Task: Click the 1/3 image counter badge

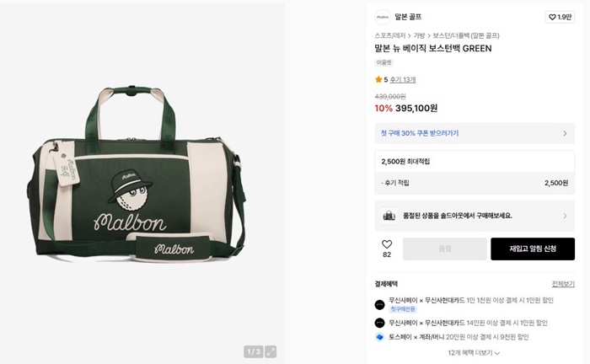Action: tap(253, 351)
